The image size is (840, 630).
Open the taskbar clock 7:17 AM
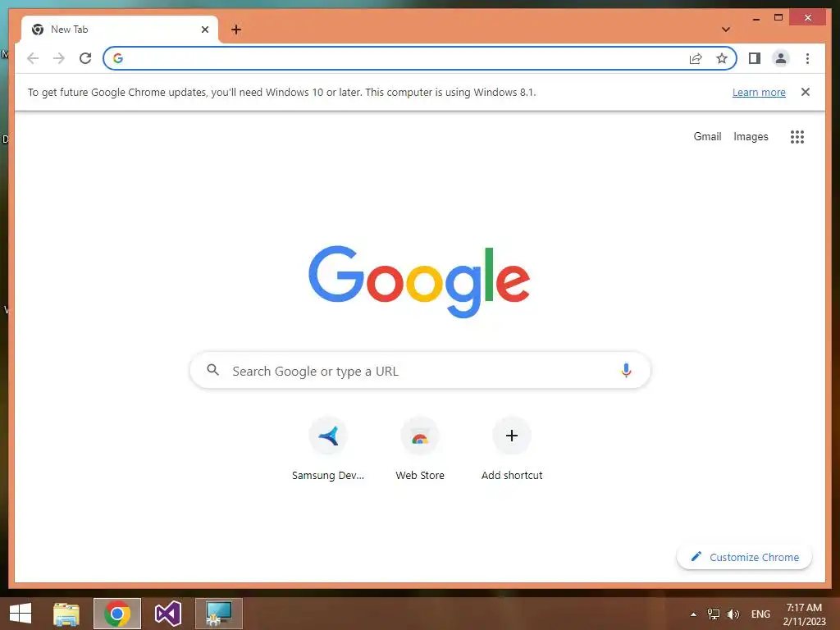click(x=804, y=614)
